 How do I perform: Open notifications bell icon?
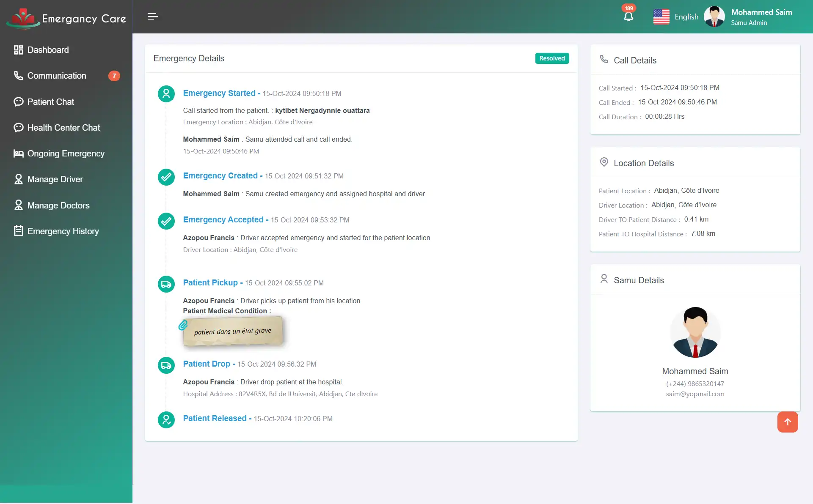[x=628, y=17]
